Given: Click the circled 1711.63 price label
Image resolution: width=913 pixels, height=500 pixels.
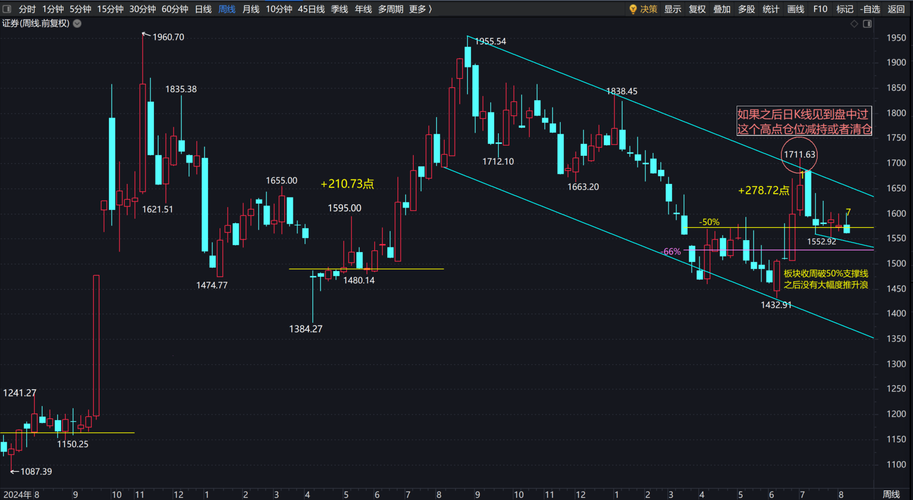Looking at the screenshot, I should [x=799, y=155].
